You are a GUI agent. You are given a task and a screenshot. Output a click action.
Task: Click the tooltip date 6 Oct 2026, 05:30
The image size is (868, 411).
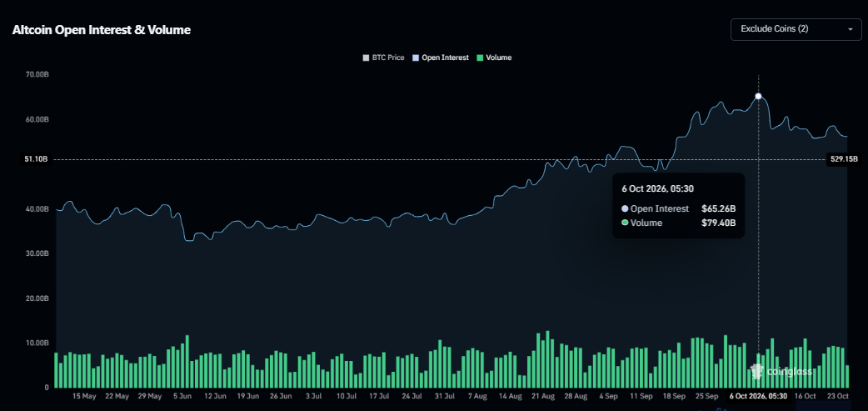click(657, 189)
